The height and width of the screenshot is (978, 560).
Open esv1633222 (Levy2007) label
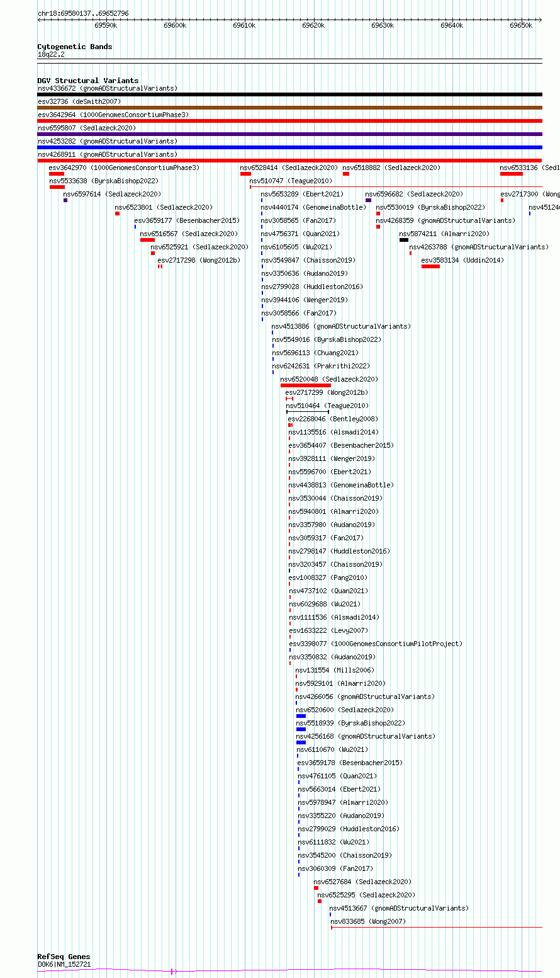[328, 630]
